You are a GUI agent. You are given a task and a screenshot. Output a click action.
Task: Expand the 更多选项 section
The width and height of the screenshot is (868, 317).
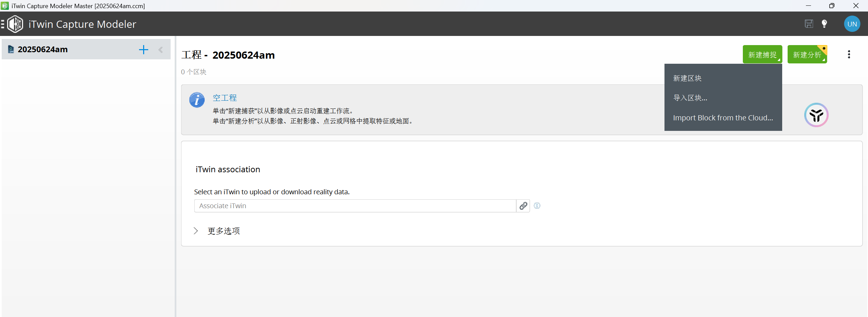tap(217, 231)
